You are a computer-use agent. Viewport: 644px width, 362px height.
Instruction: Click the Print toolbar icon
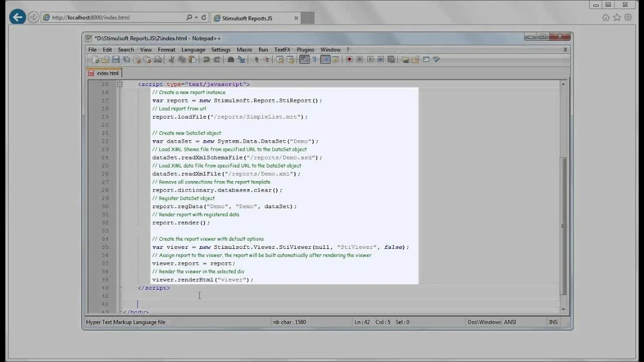[x=157, y=59]
